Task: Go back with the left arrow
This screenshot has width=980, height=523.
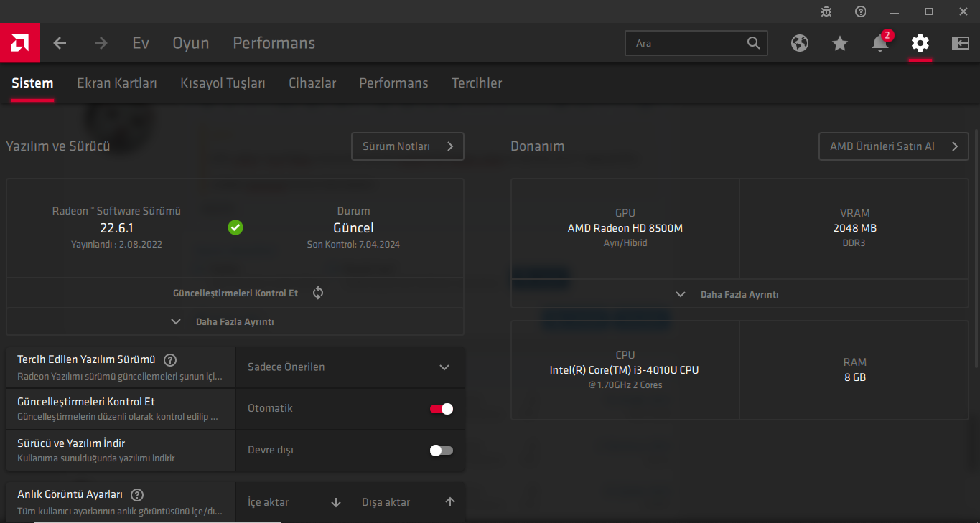Action: 60,43
